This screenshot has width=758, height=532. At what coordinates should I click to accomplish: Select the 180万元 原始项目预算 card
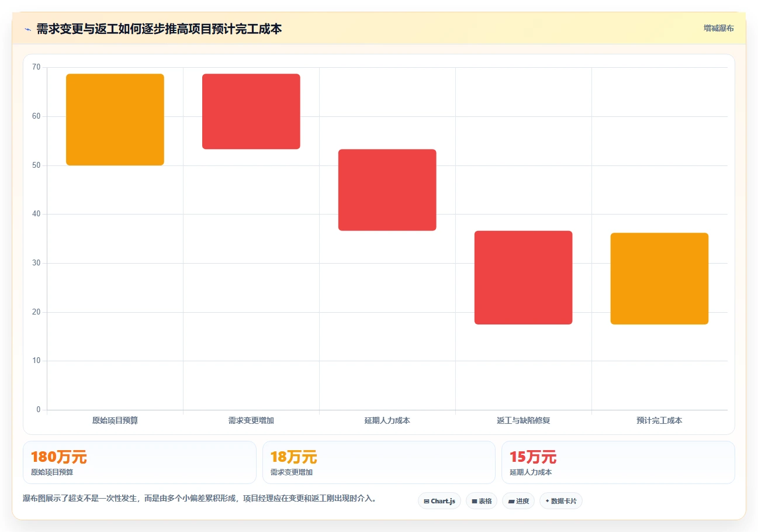pos(140,462)
